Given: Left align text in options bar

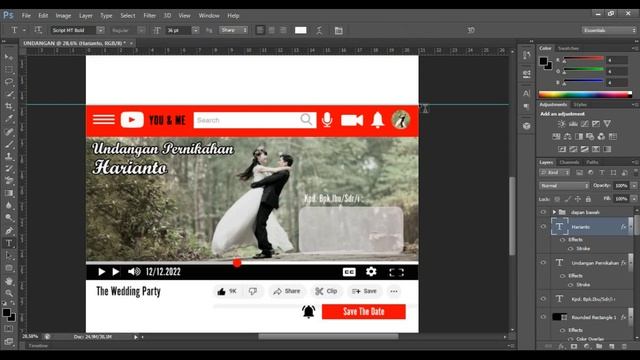Looking at the screenshot, I should coord(260,30).
